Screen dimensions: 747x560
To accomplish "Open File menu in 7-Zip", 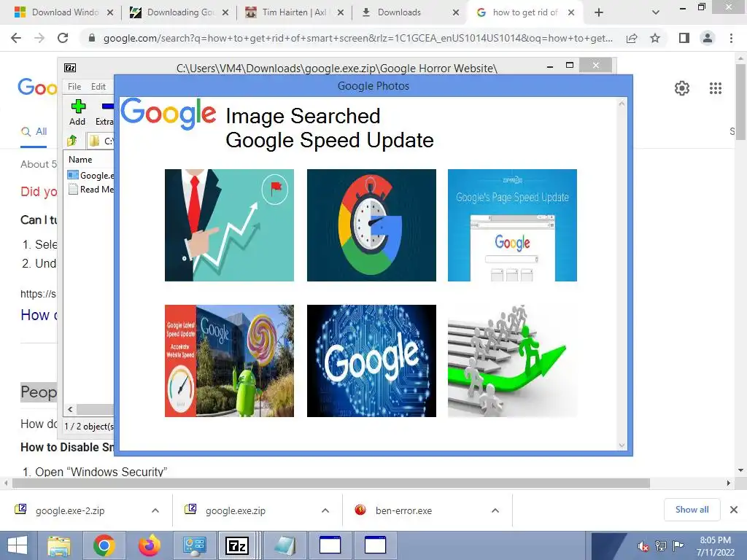I will tap(74, 86).
